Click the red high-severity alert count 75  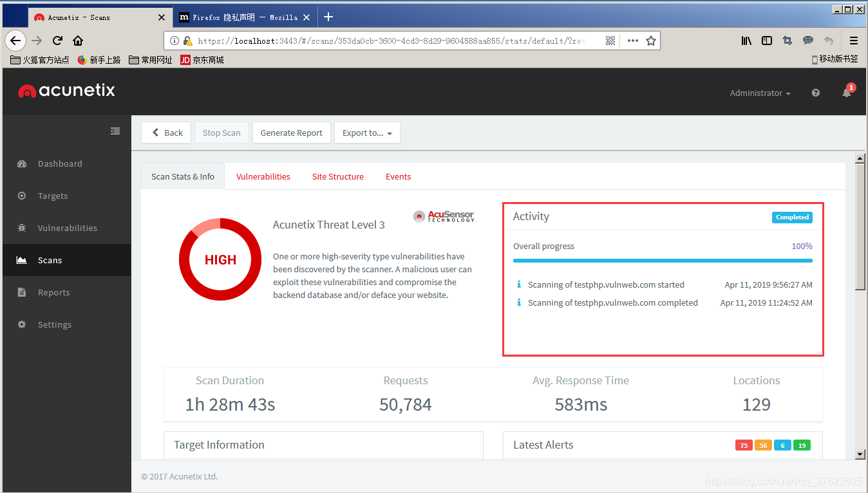[x=744, y=445]
